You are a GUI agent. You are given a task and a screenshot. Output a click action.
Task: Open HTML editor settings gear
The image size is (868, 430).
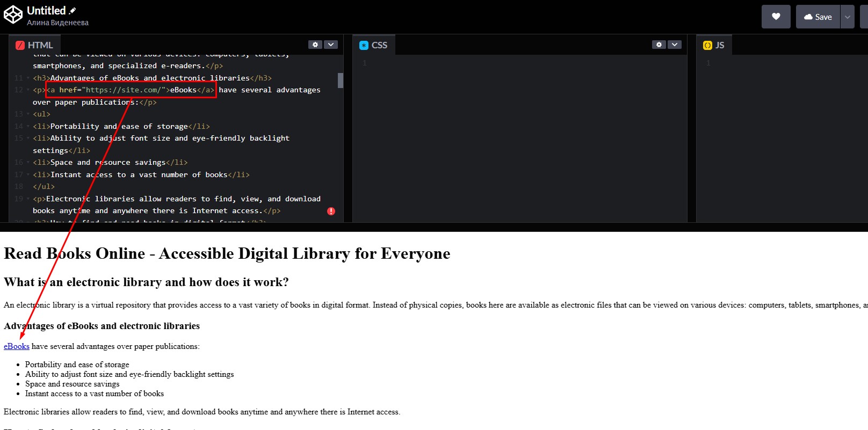[315, 45]
